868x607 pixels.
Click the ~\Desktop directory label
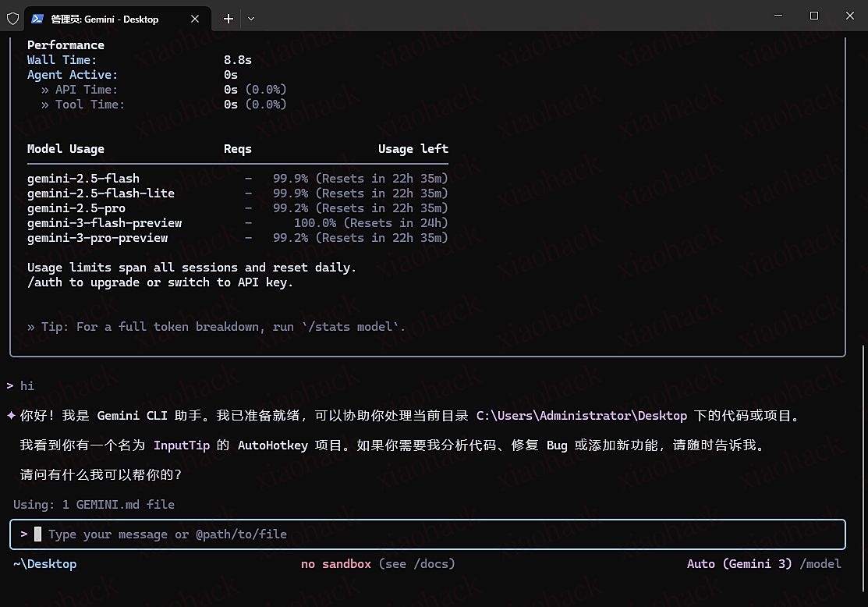(45, 564)
